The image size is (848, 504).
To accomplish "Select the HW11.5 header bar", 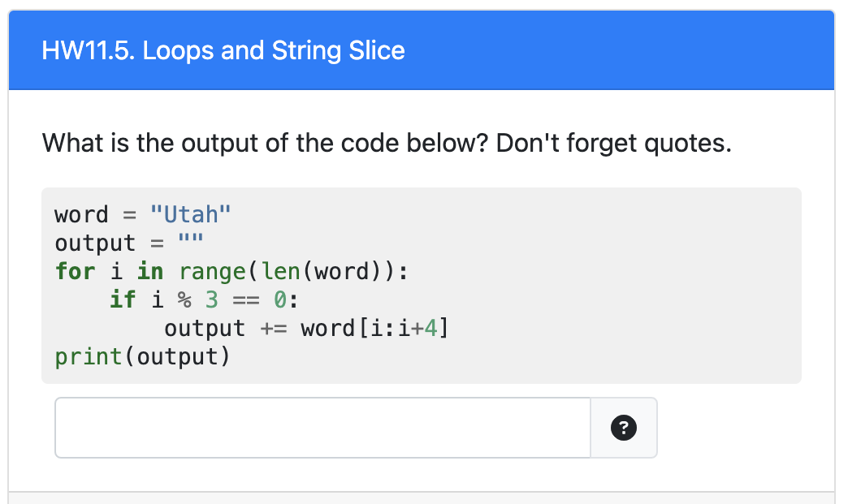I will tap(422, 50).
